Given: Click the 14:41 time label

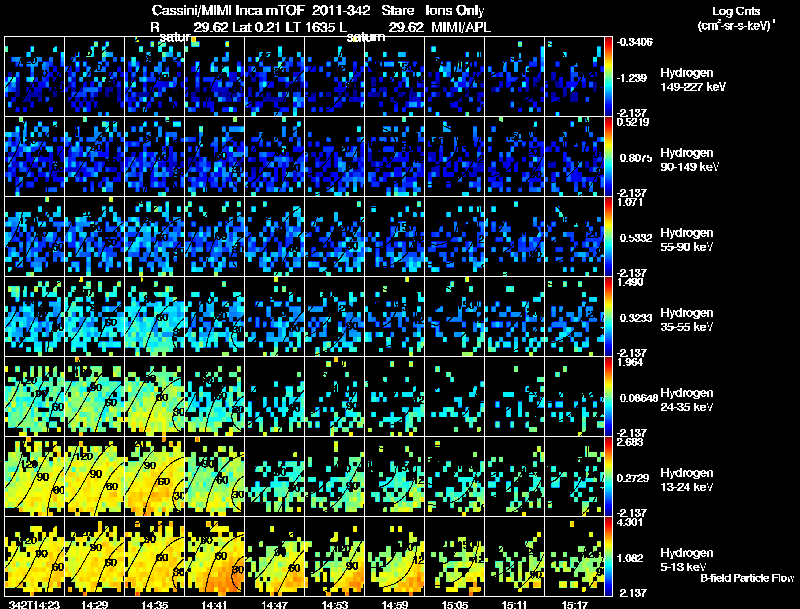Looking at the screenshot, I should 214,604.
